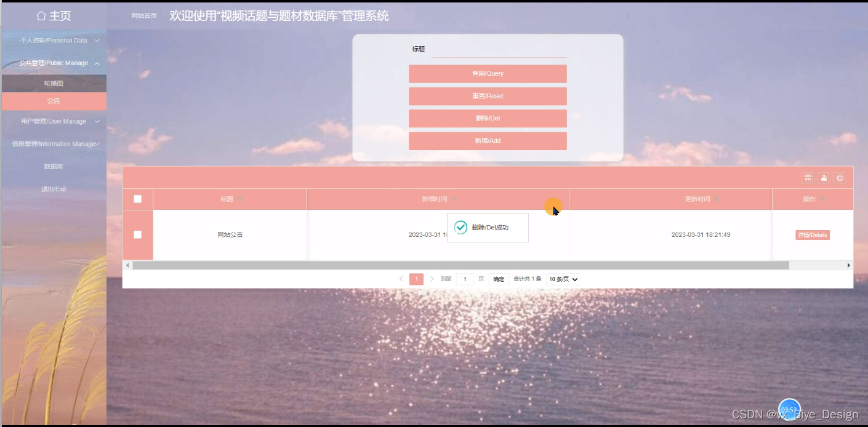The width and height of the screenshot is (868, 427).
Task: Click the table print icon
Action: [840, 178]
